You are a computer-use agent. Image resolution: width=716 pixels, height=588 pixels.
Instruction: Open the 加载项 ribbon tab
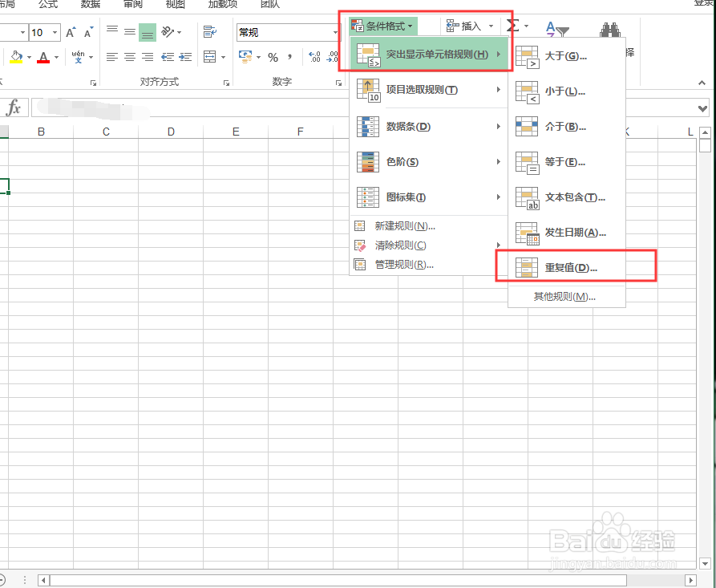click(222, 4)
